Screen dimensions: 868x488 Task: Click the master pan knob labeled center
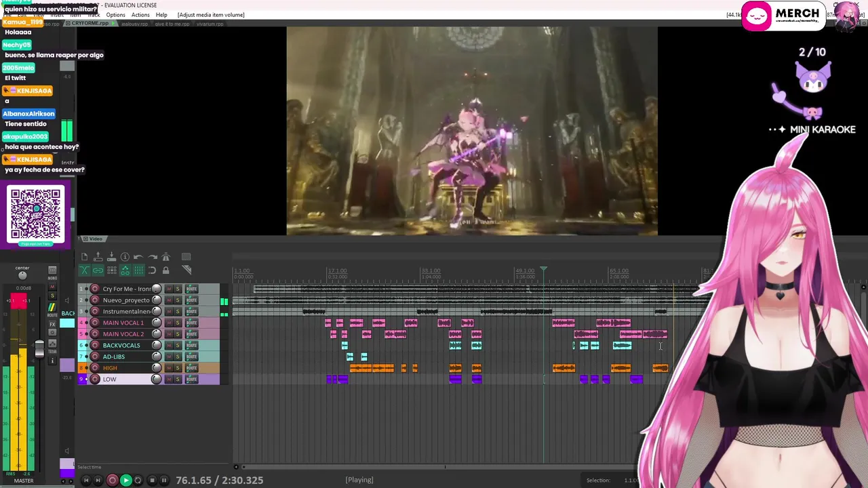point(22,275)
